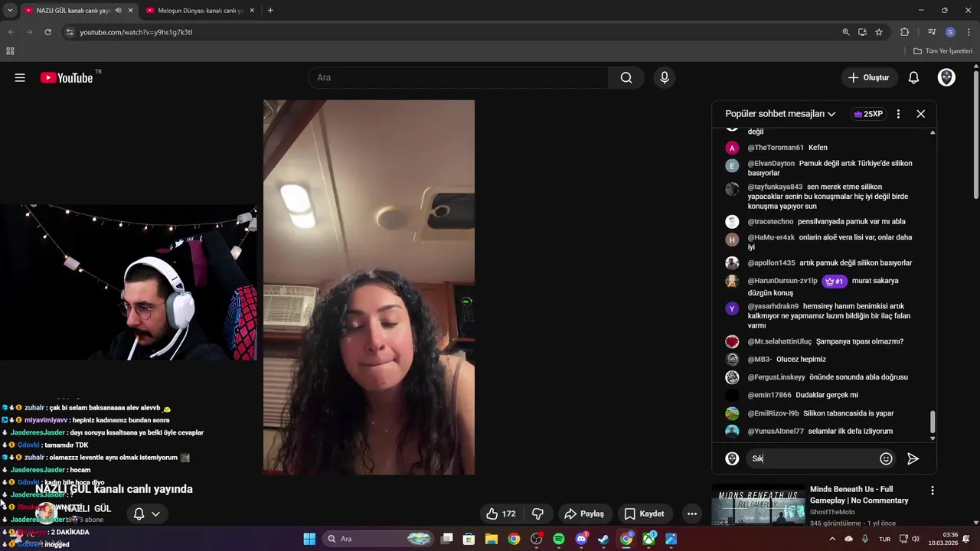Open the YouTube account avatar menu
The height and width of the screenshot is (551, 980).
(946, 77)
